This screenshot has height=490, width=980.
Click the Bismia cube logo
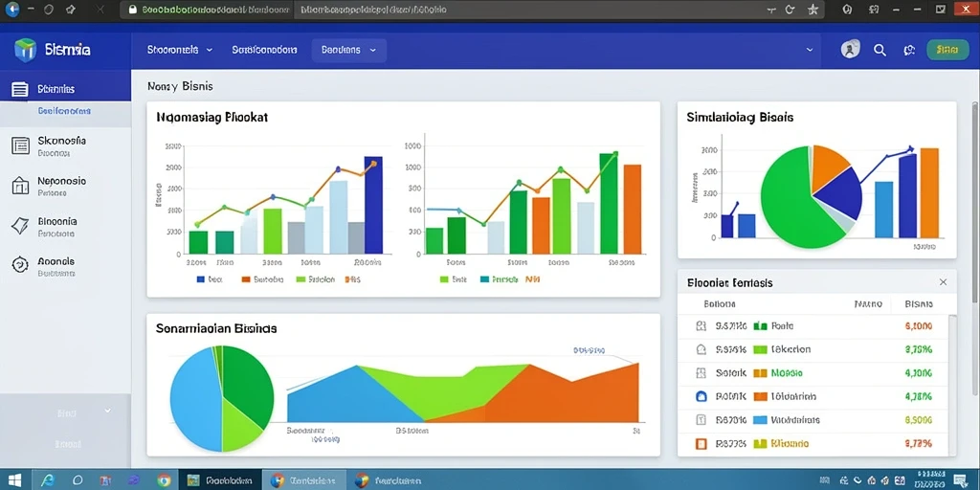click(25, 50)
